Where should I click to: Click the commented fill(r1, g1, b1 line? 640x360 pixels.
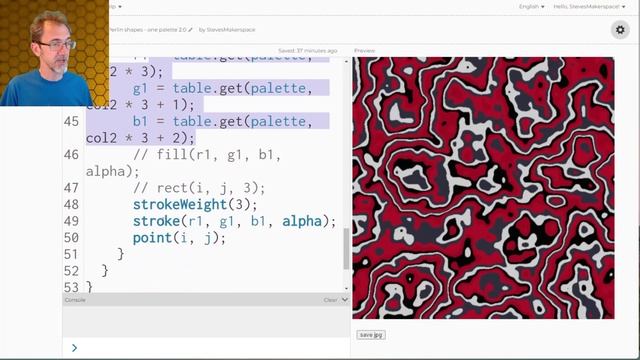coord(207,155)
